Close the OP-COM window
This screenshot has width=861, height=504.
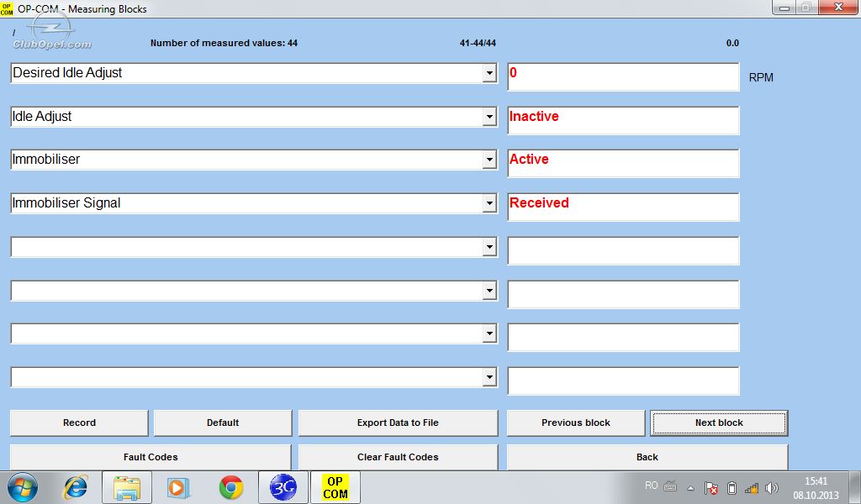tap(838, 8)
